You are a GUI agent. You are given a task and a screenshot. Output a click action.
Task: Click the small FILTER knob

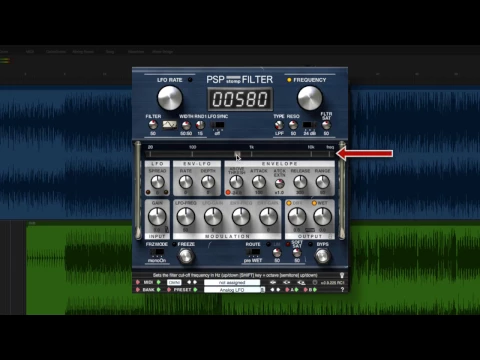pos(153,125)
